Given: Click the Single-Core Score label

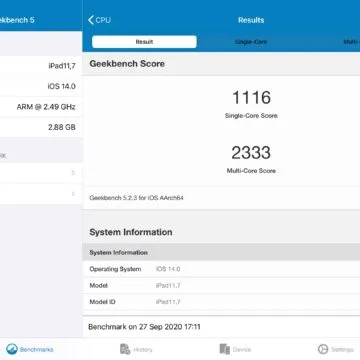Looking at the screenshot, I should click(251, 116).
